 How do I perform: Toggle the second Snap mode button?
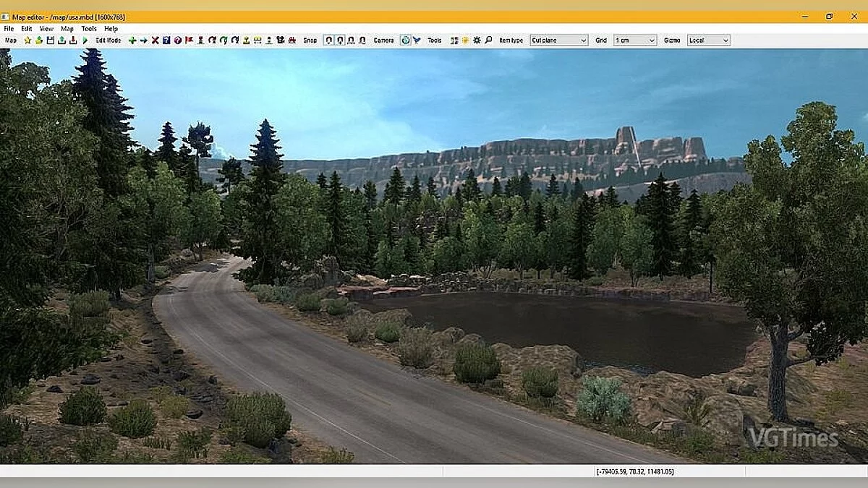click(340, 40)
